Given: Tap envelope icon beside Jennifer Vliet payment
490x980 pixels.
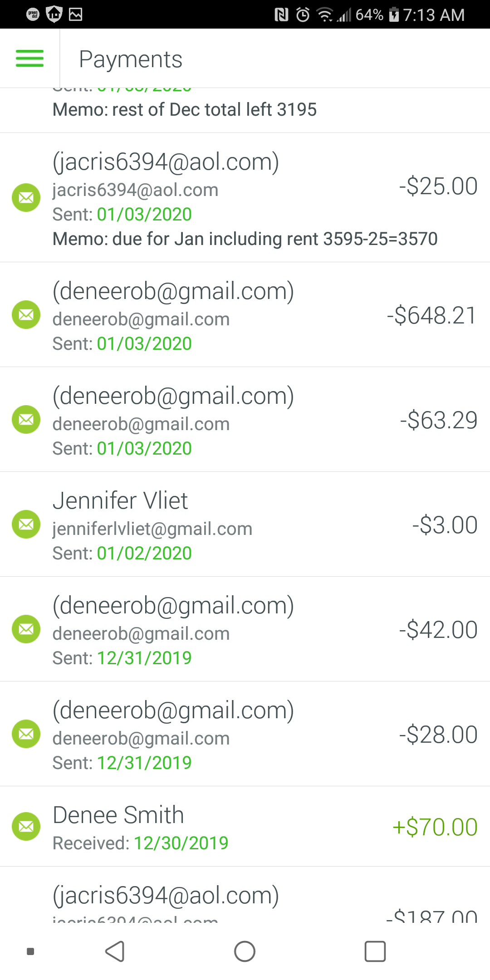Looking at the screenshot, I should point(26,524).
